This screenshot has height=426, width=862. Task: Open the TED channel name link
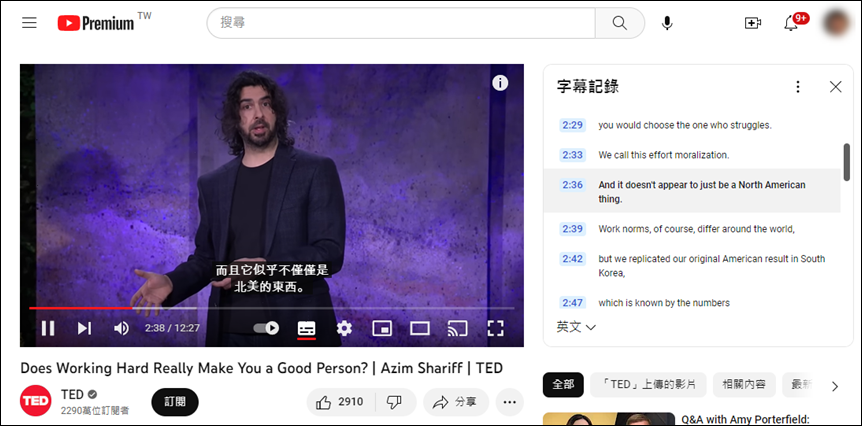click(72, 394)
